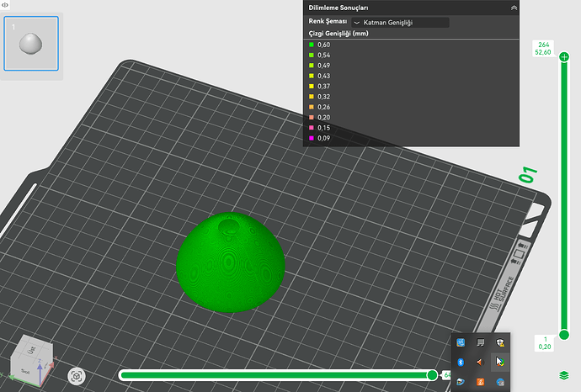Click the 0,37 yellow line width legend entry
The width and height of the screenshot is (581, 392).
(320, 87)
